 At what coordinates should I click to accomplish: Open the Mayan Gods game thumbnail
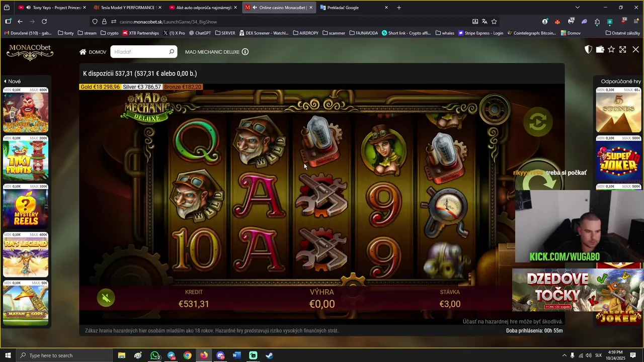pos(26,303)
